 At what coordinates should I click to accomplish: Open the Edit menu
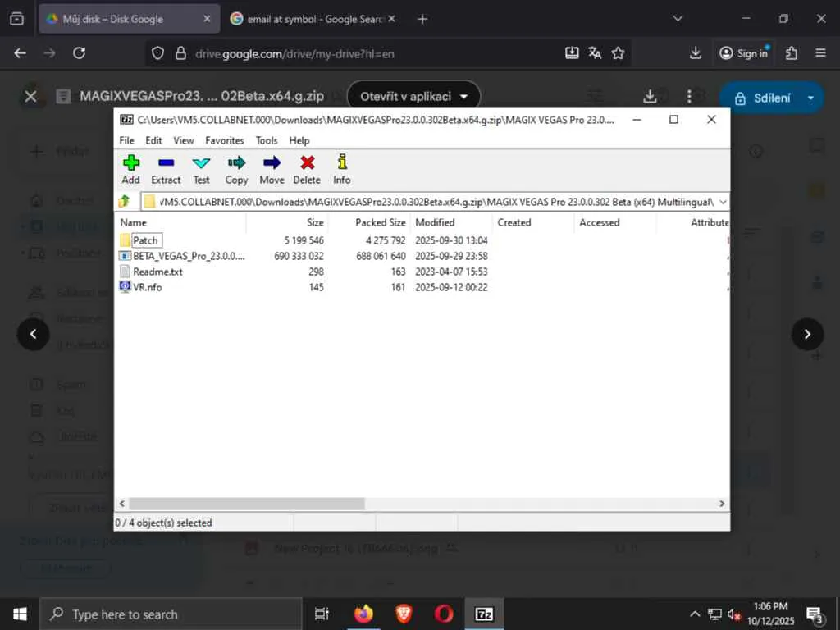(153, 140)
